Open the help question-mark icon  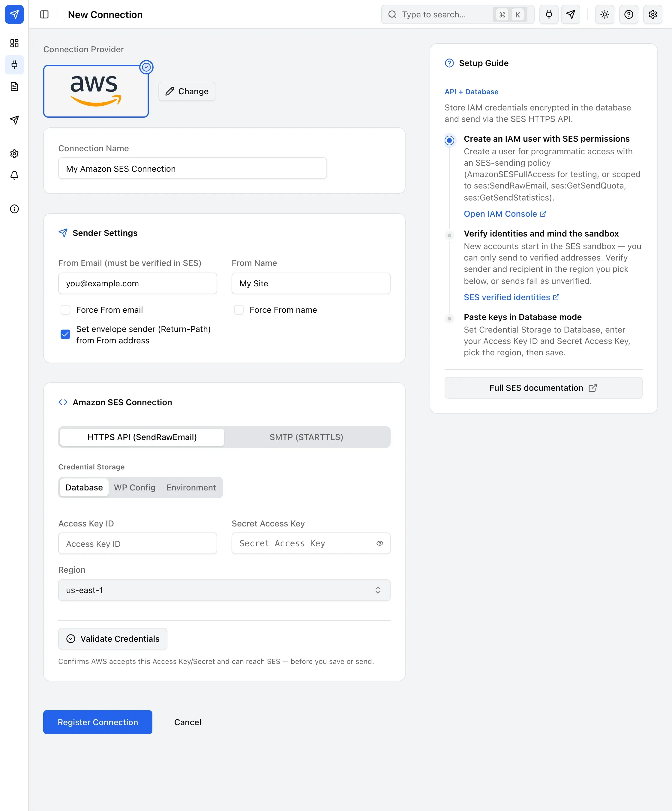click(628, 14)
